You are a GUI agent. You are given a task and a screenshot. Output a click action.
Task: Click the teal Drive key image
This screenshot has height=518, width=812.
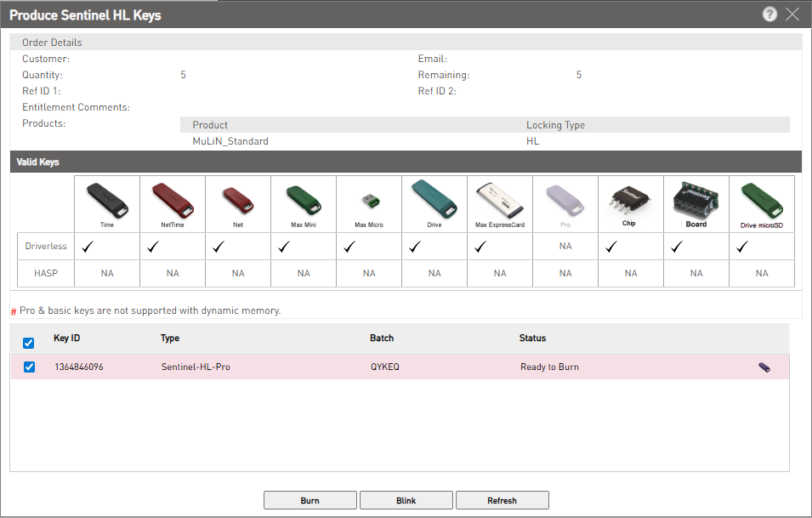point(434,199)
